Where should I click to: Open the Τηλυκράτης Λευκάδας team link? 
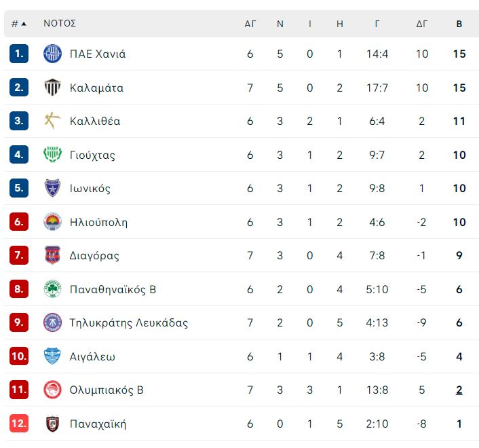[129, 322]
